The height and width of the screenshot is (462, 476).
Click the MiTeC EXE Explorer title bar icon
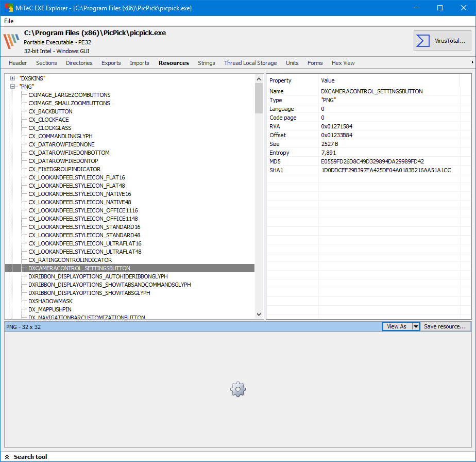[x=8, y=8]
